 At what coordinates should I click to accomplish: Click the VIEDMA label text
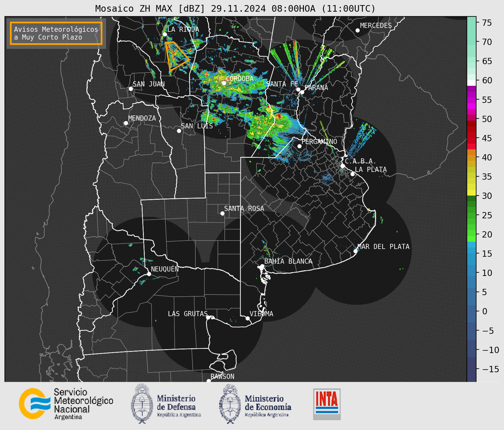pos(261,314)
